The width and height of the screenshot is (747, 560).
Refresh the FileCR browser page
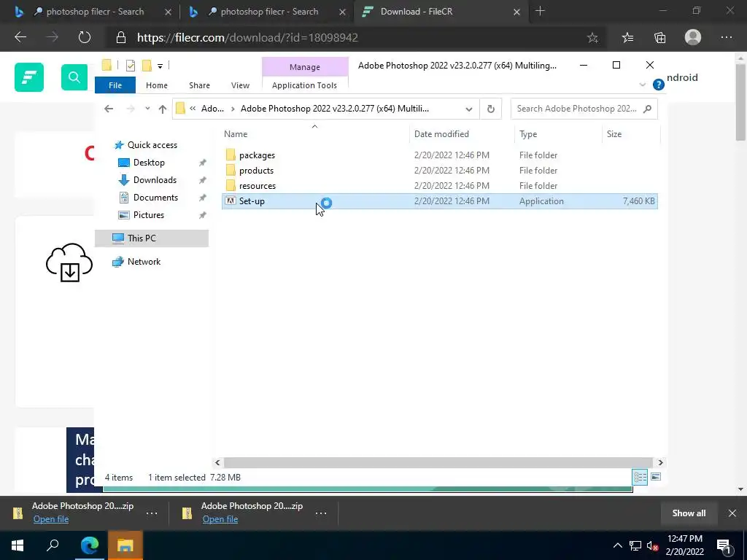85,38
